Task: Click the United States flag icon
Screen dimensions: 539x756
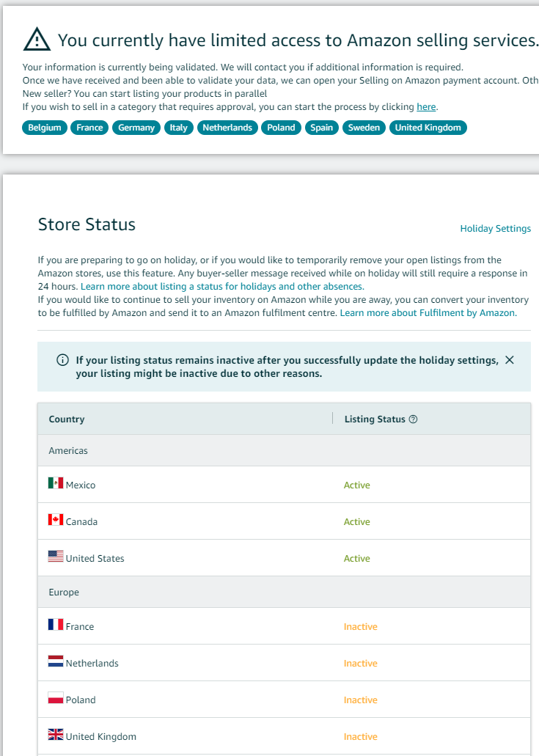Action: (x=56, y=556)
